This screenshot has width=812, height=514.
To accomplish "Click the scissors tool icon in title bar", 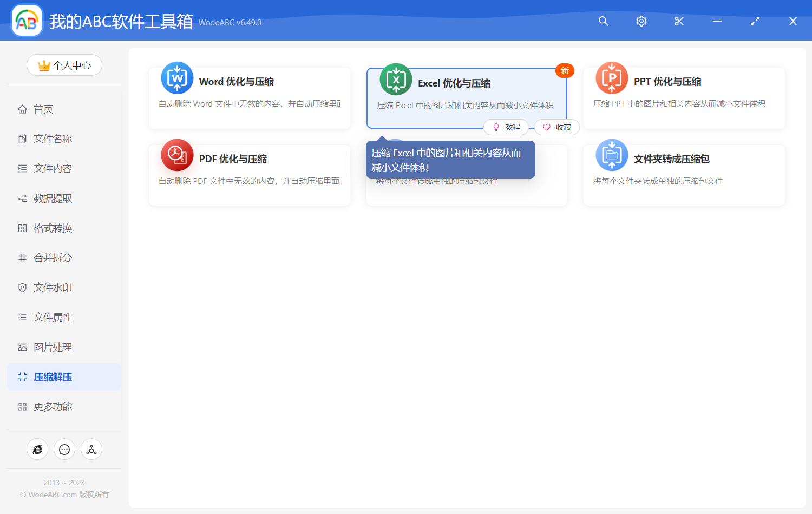I will [679, 21].
